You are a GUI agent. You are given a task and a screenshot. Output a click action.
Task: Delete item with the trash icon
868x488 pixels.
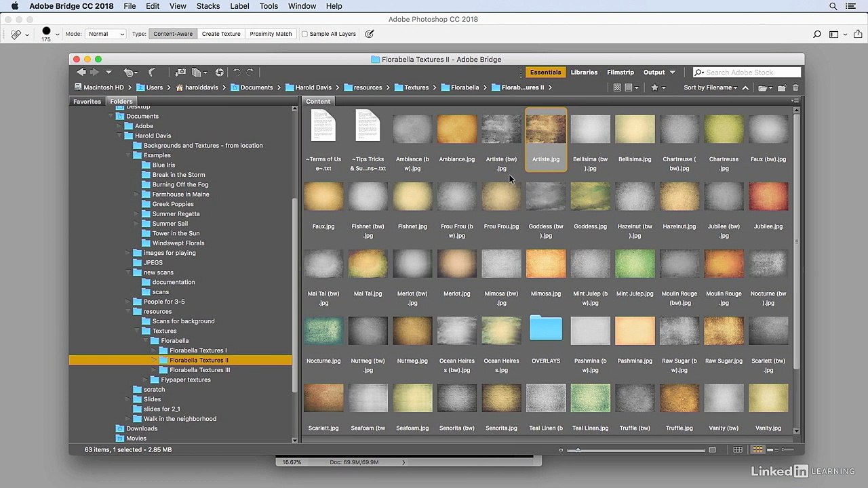(795, 87)
